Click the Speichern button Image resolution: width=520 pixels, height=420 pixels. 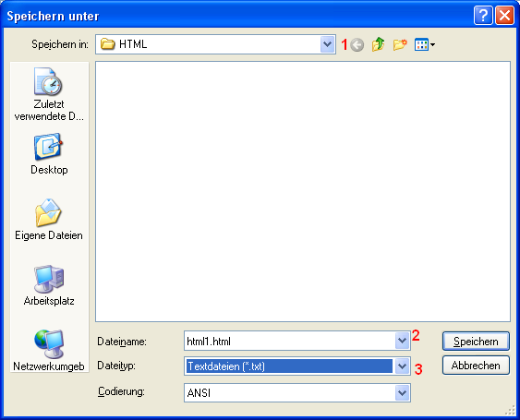tap(476, 342)
